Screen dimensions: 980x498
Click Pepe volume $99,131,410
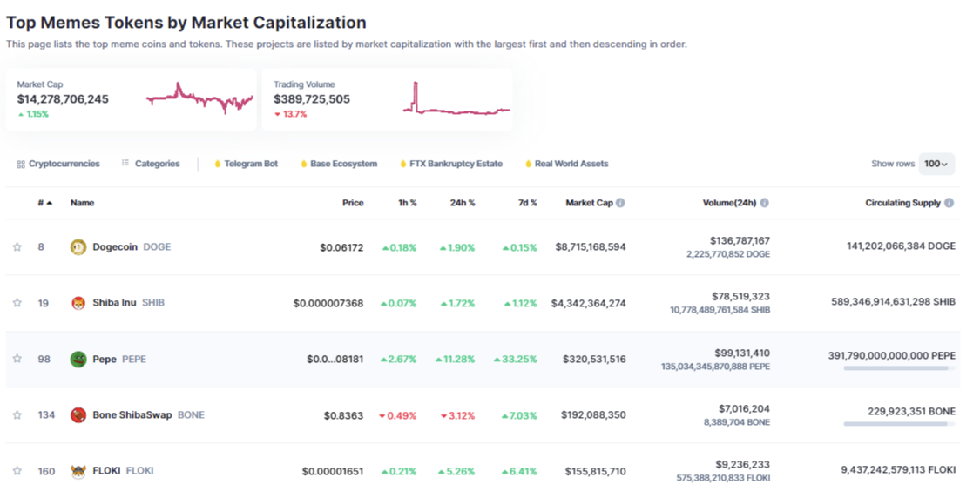742,353
